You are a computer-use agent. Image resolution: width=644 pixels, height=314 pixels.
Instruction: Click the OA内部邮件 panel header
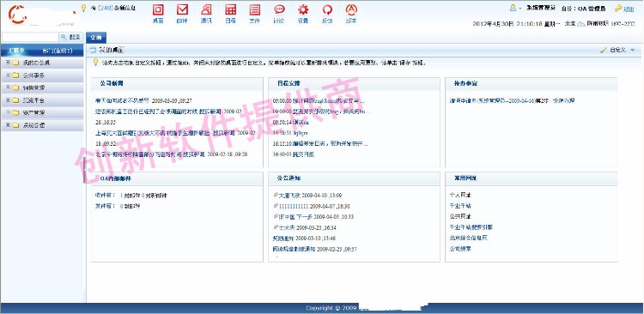tap(177, 178)
